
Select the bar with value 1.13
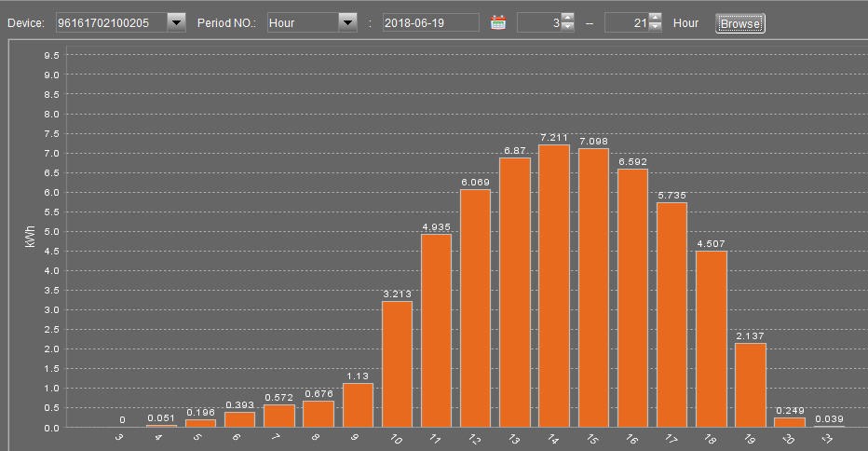pos(358,404)
